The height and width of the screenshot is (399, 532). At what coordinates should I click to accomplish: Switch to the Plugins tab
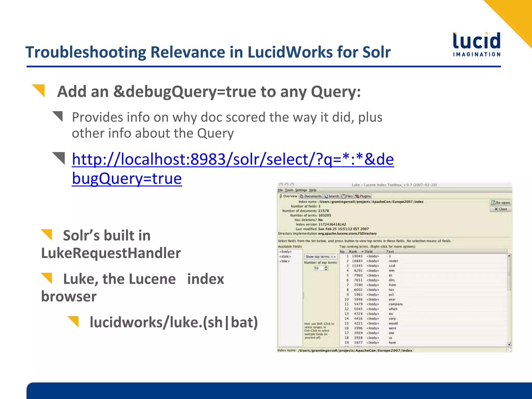click(x=363, y=196)
